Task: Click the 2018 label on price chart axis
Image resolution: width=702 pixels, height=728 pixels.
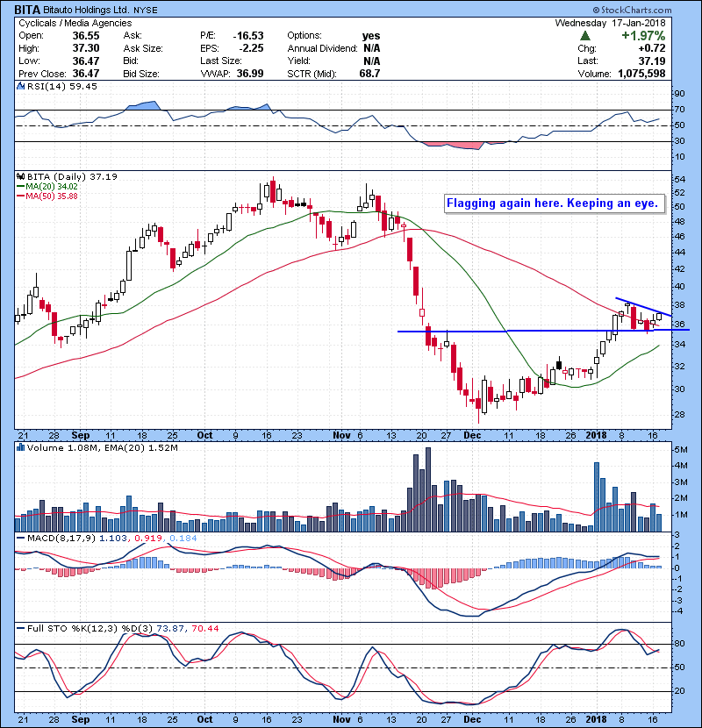Action: [x=597, y=436]
